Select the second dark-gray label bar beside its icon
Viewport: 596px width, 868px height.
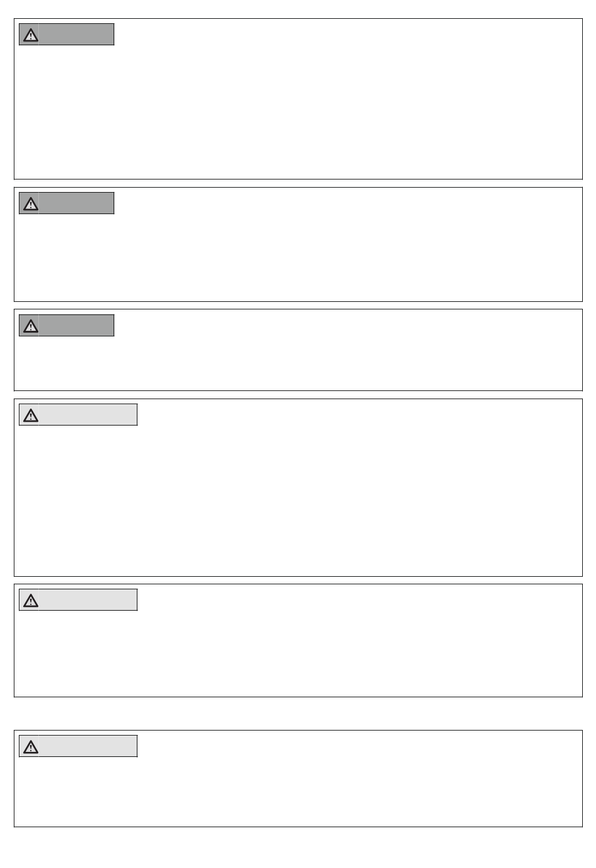click(77, 203)
